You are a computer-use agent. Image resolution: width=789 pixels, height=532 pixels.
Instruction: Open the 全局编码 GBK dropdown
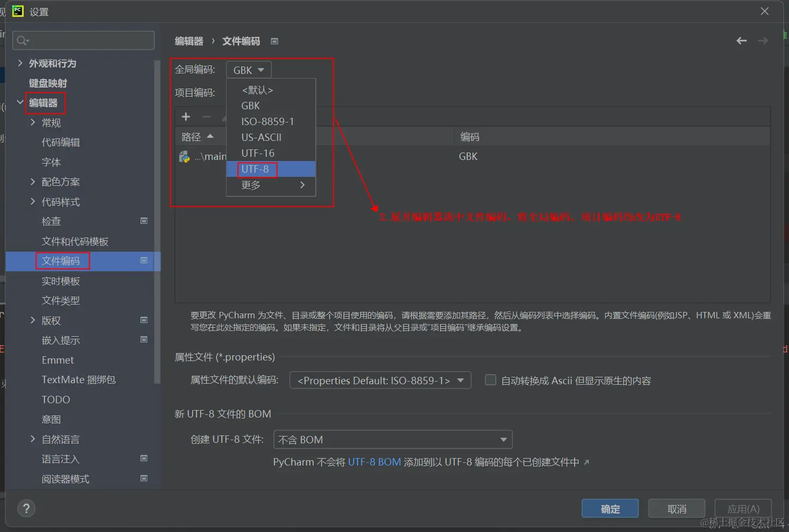coord(248,69)
